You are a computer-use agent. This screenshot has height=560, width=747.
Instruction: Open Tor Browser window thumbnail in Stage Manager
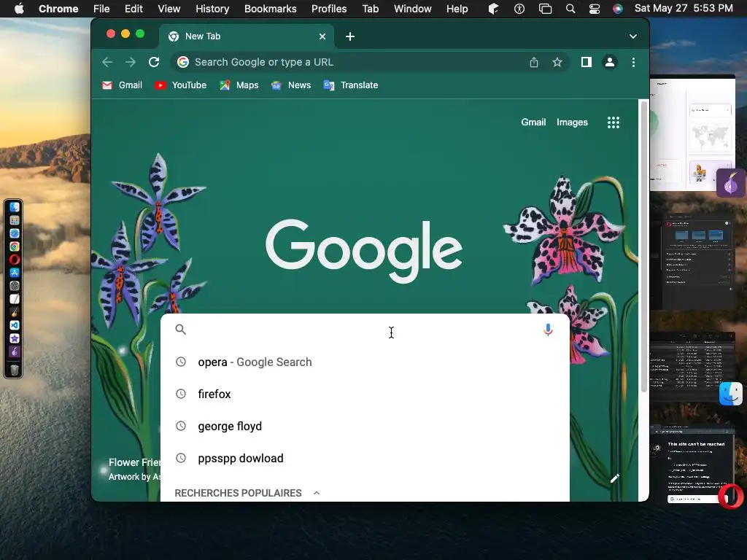(693, 133)
